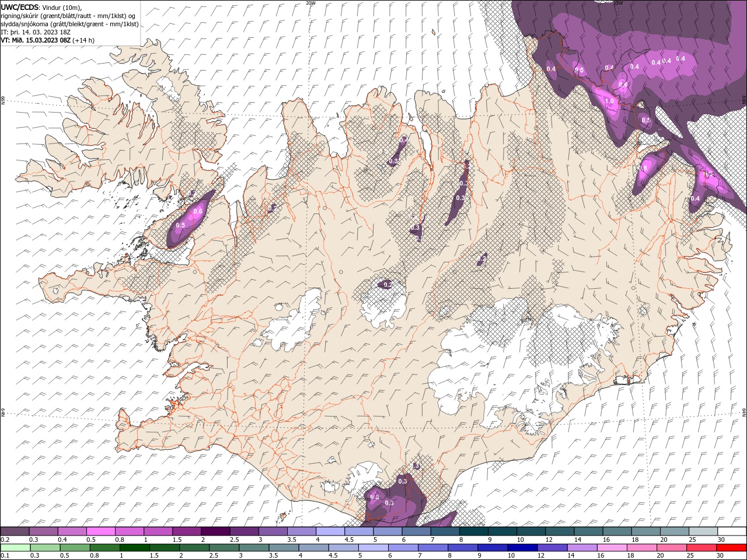Click the '16' label in the upper legend row
The width and height of the screenshot is (747, 560).
click(606, 540)
